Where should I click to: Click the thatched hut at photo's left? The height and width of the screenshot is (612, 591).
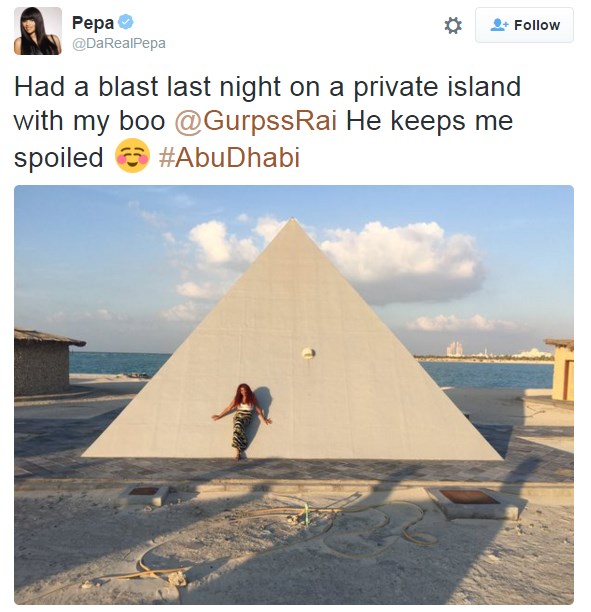45,362
